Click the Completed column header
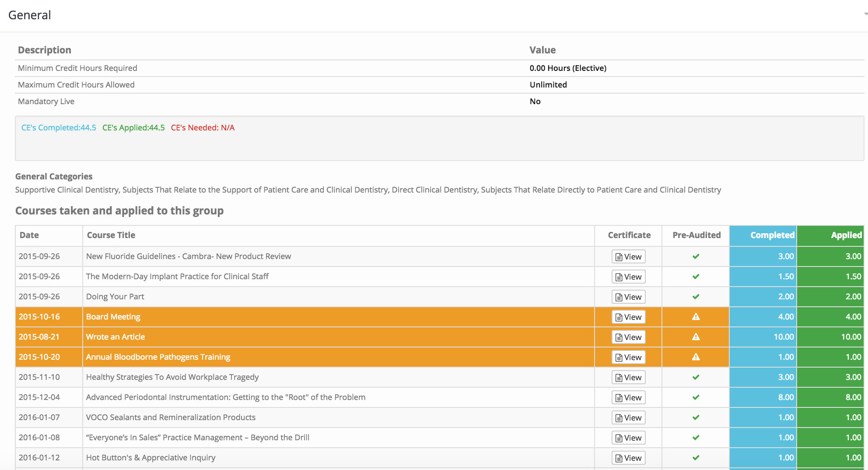The height and width of the screenshot is (470, 868). coord(772,235)
